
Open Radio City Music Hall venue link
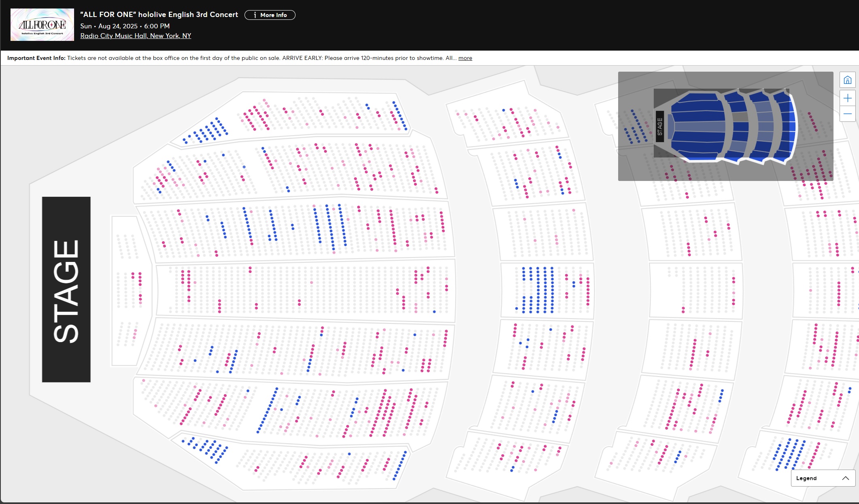(136, 36)
